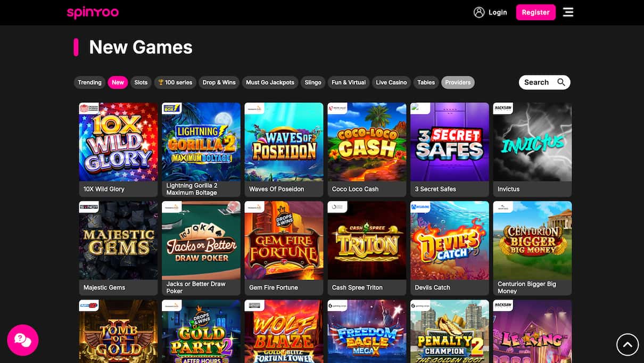This screenshot has width=644, height=363.
Task: Open the Drop & Wins tab
Action: [219, 82]
